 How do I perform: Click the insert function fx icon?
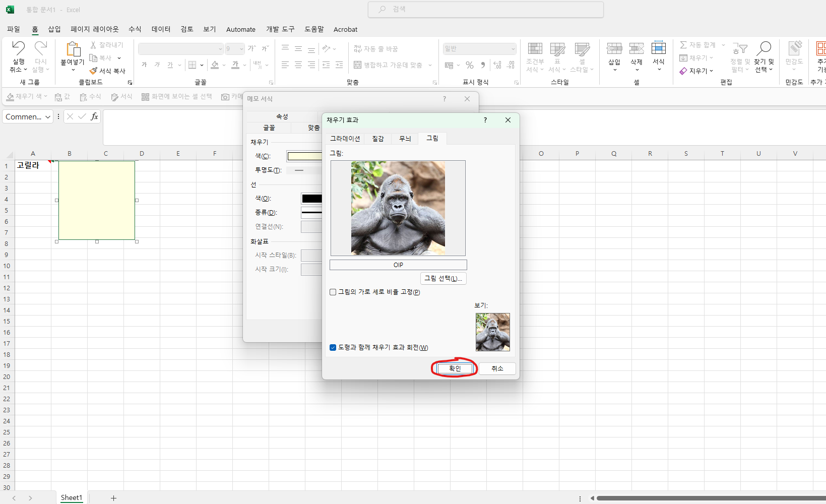point(94,116)
